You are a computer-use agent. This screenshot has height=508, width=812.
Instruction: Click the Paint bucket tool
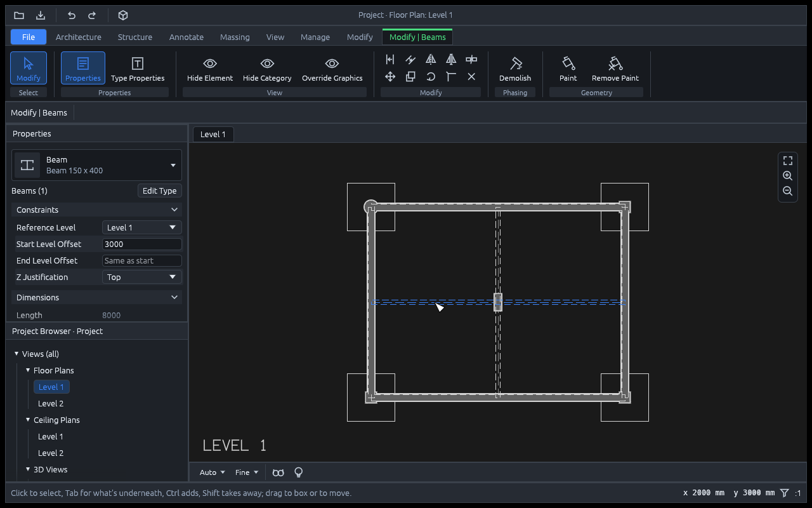click(568, 69)
